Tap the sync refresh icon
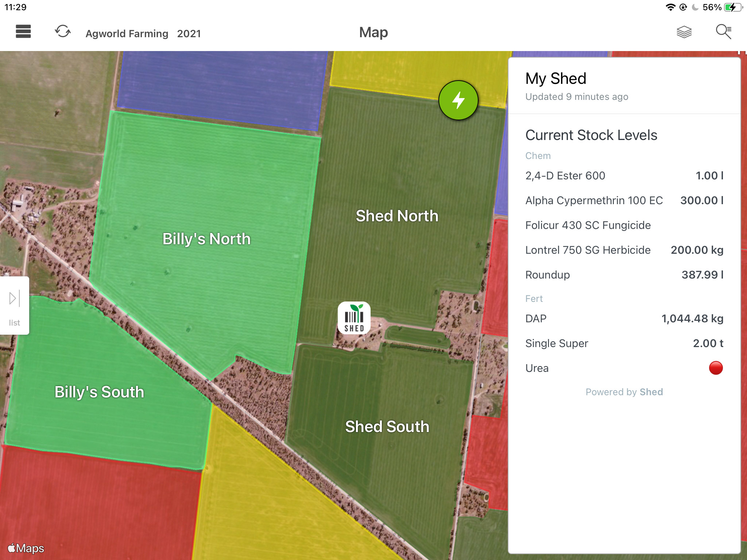Image resolution: width=747 pixels, height=560 pixels. [x=63, y=31]
